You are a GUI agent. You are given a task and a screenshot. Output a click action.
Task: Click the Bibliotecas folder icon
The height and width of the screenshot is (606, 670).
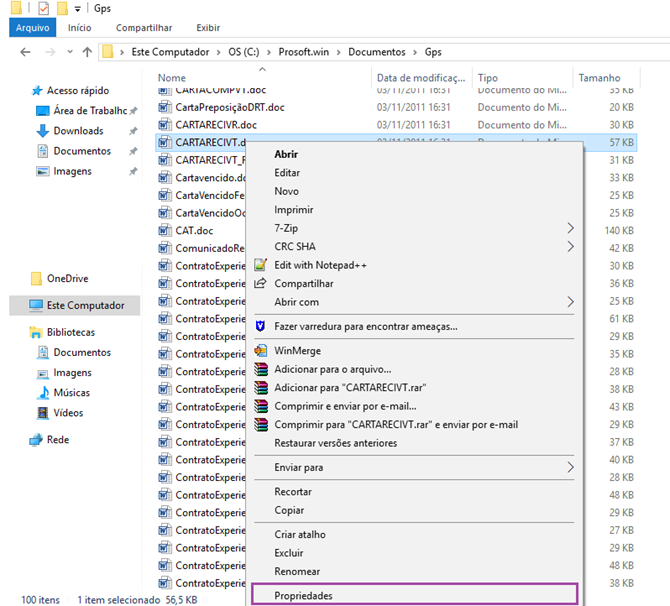[x=36, y=332]
